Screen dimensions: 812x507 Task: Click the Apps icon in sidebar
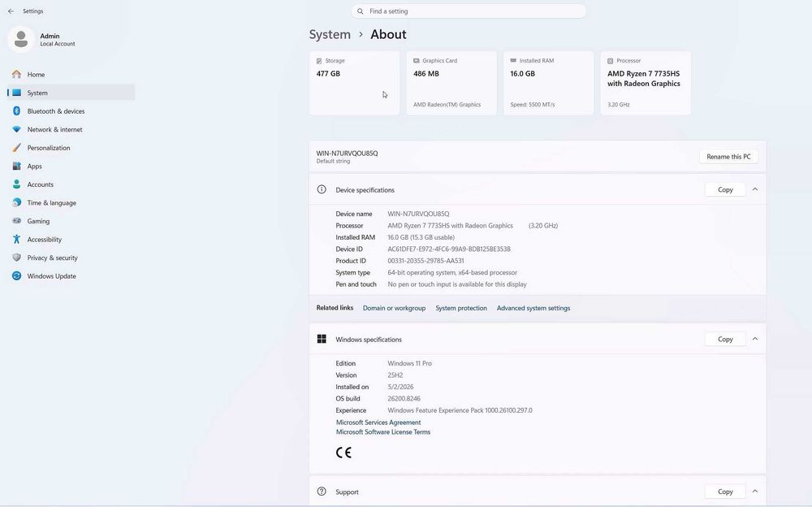pos(16,166)
